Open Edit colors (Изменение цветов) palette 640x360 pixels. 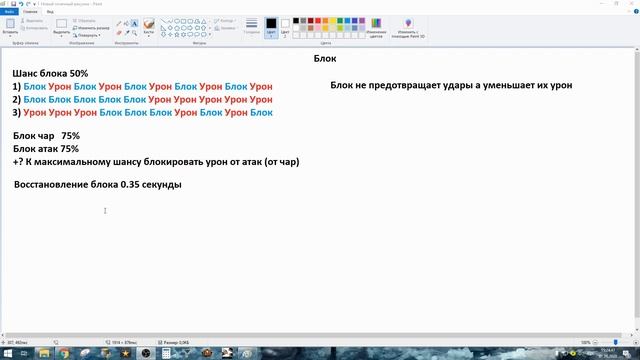click(376, 27)
